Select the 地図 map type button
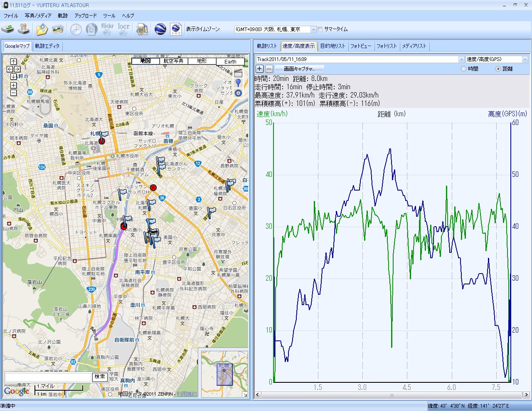Screen dimensions: 532x411 tap(145, 61)
